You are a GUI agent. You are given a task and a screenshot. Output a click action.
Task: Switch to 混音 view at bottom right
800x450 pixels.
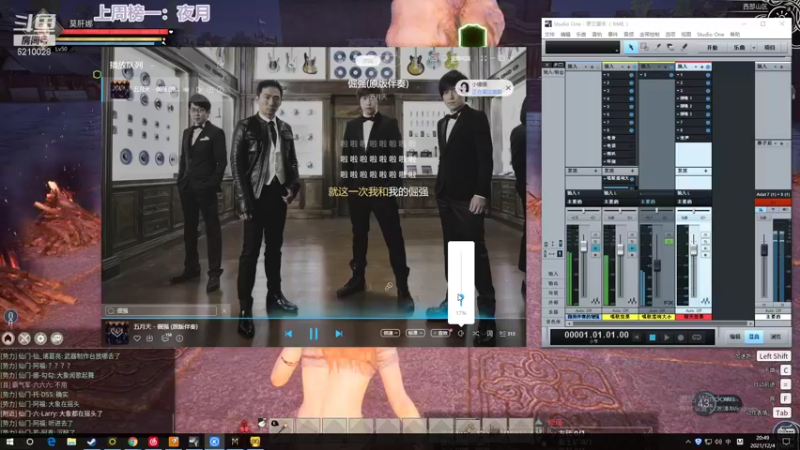point(755,337)
